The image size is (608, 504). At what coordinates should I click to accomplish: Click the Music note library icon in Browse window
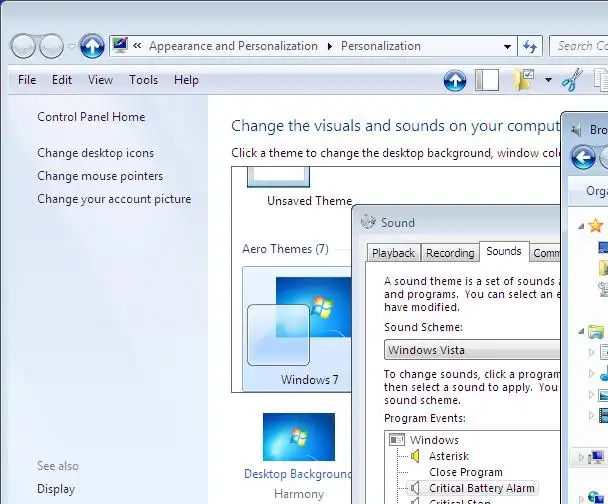[604, 374]
